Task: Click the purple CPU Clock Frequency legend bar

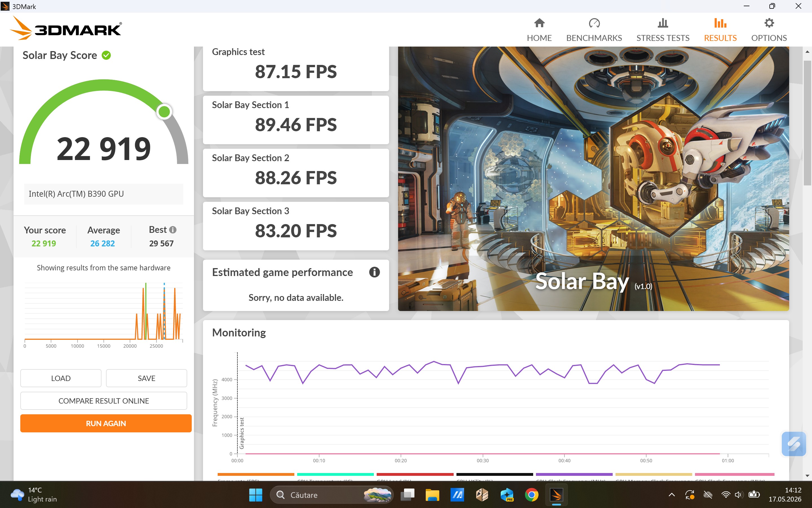Action: [574, 474]
